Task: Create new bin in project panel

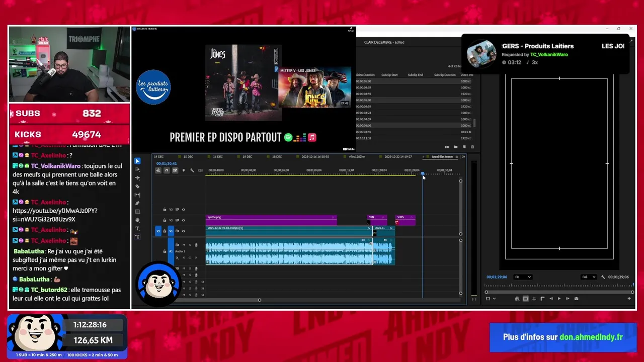Action: tap(455, 147)
